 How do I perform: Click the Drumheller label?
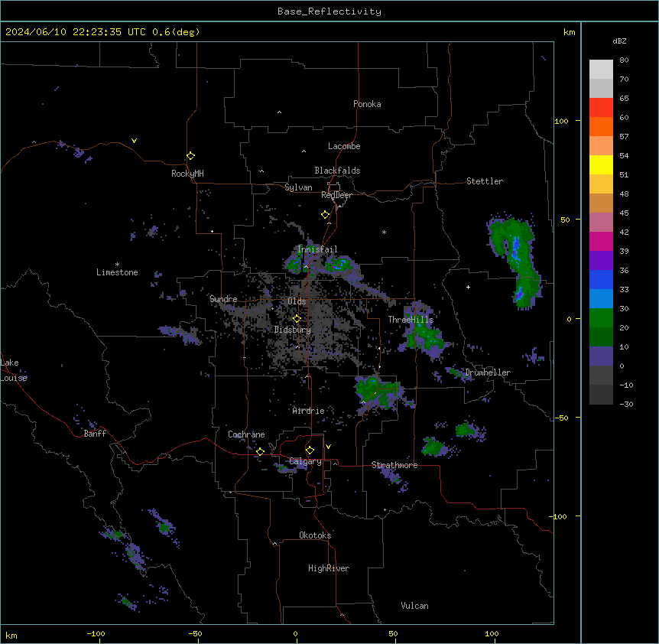(x=488, y=372)
